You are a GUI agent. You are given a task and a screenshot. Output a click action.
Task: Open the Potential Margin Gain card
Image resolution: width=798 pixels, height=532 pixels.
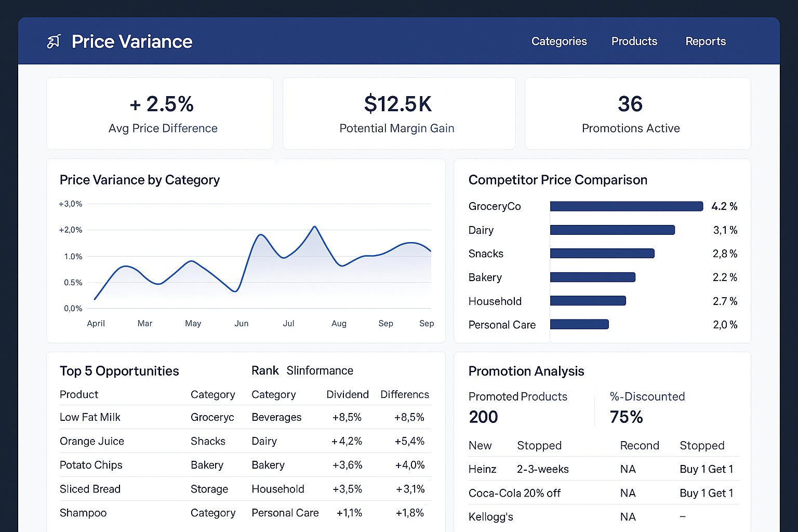pos(398,114)
